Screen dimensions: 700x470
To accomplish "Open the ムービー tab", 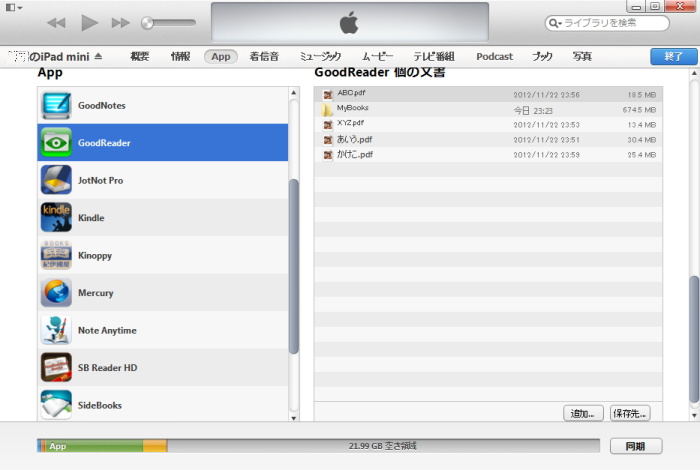I will 377,57.
